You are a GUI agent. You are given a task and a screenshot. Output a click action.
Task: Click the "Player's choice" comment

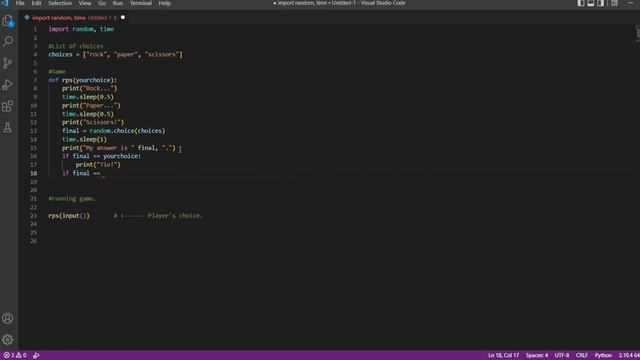(158, 216)
